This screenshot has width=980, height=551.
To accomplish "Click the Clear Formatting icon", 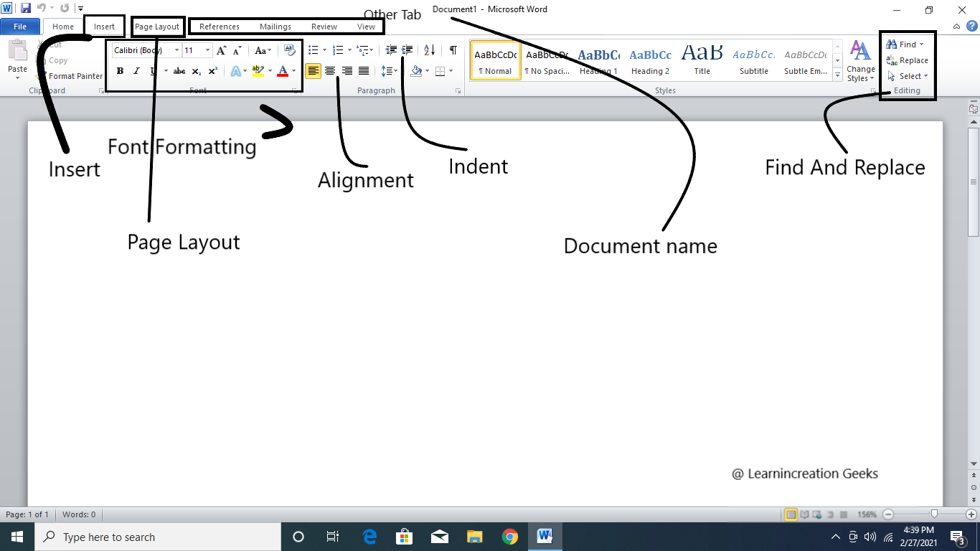I will point(289,50).
